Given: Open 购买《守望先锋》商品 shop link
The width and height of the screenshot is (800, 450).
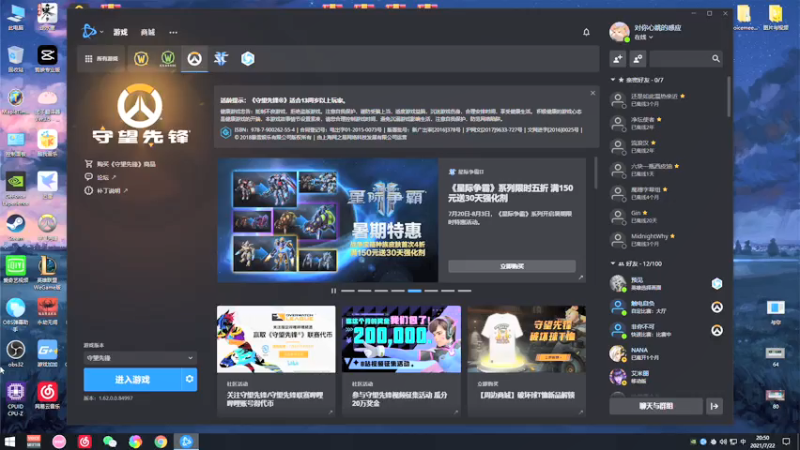Looking at the screenshot, I should click(120, 164).
